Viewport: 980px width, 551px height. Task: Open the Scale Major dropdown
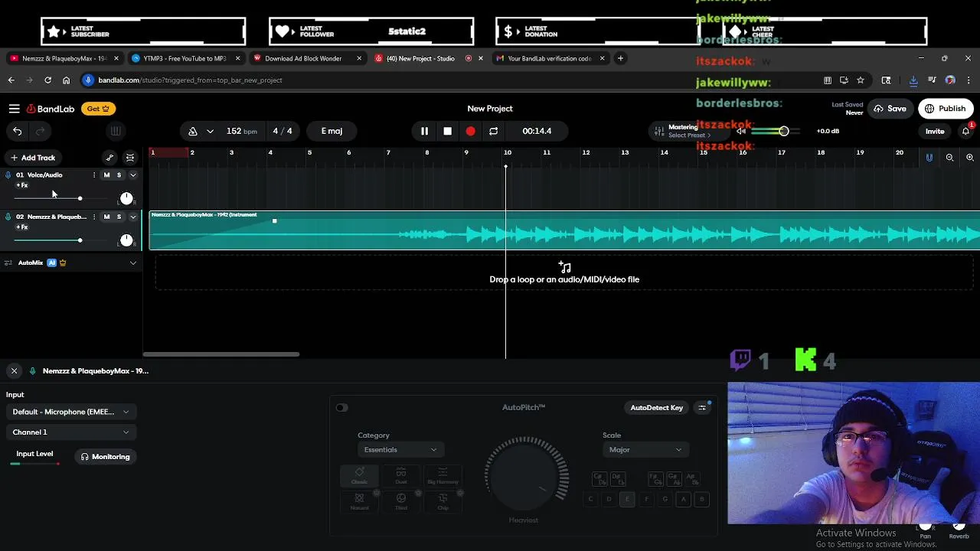(645, 450)
